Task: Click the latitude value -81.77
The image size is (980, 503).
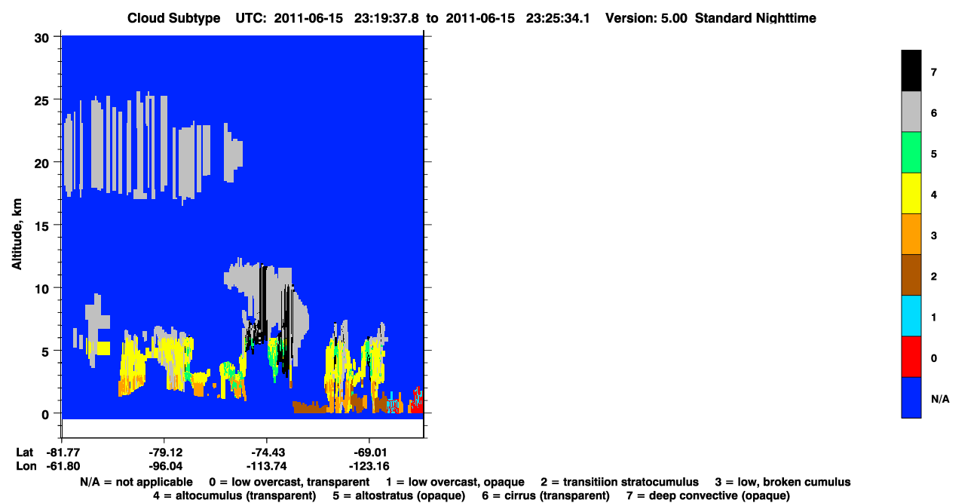Action: coord(62,452)
